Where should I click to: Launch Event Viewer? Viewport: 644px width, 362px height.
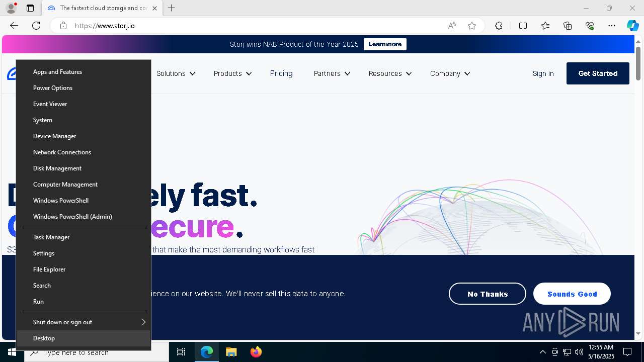(x=84, y=104)
